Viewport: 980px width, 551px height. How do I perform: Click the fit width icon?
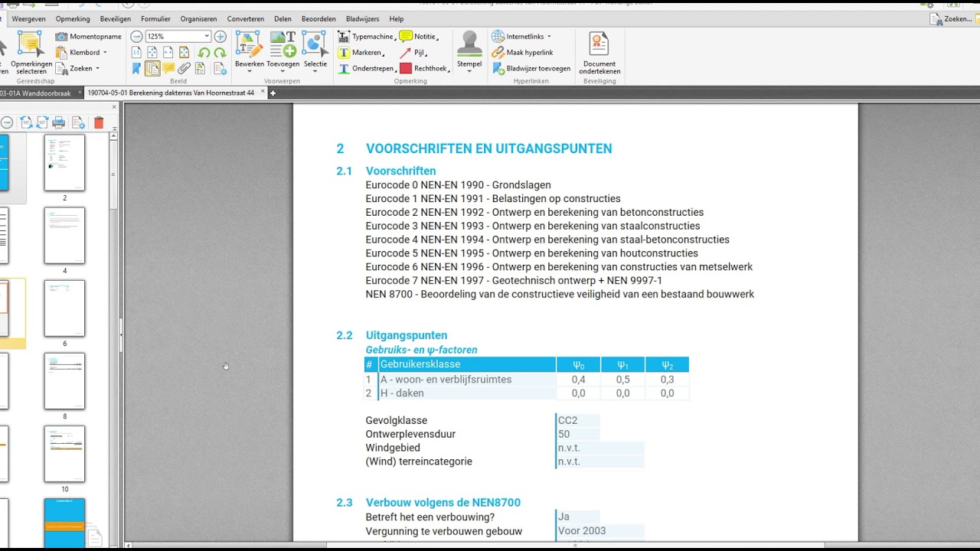[168, 53]
